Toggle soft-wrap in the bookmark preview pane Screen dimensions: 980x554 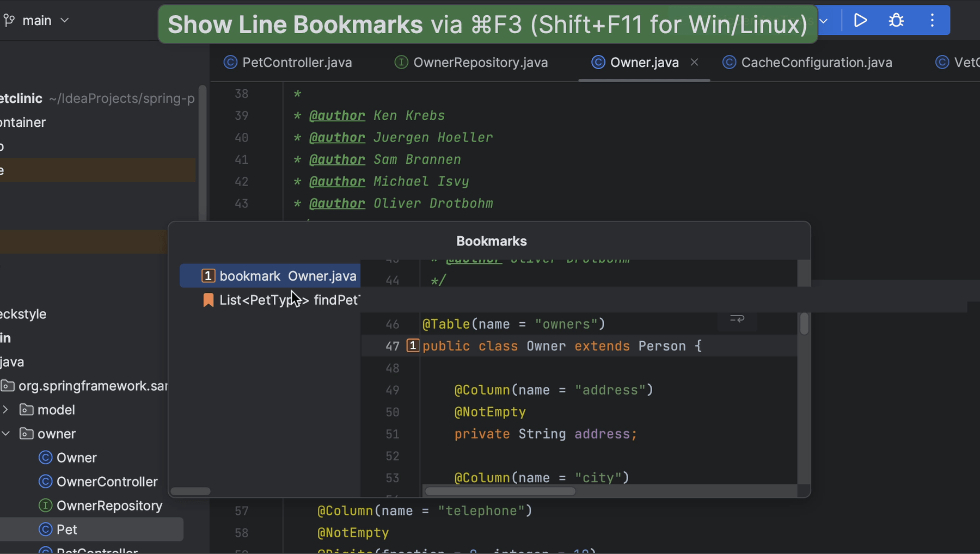(736, 319)
